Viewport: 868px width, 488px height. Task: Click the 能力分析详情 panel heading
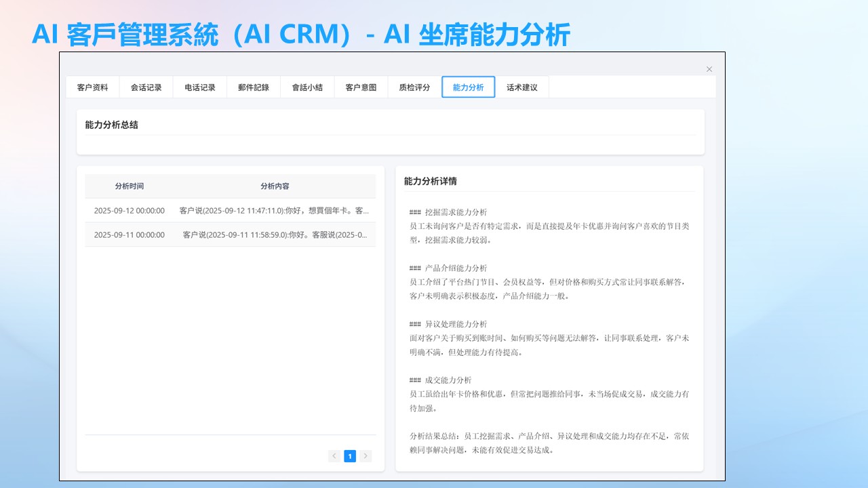tap(430, 182)
